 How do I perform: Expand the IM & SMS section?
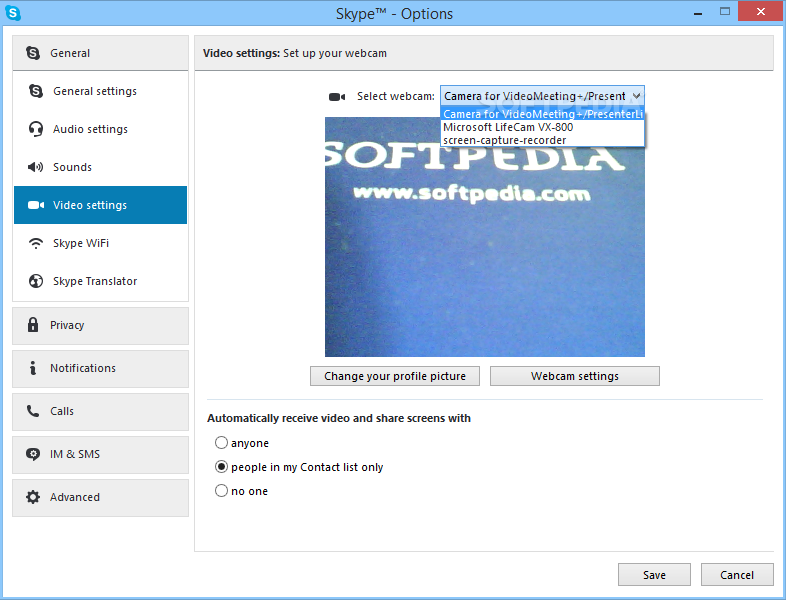pos(100,455)
